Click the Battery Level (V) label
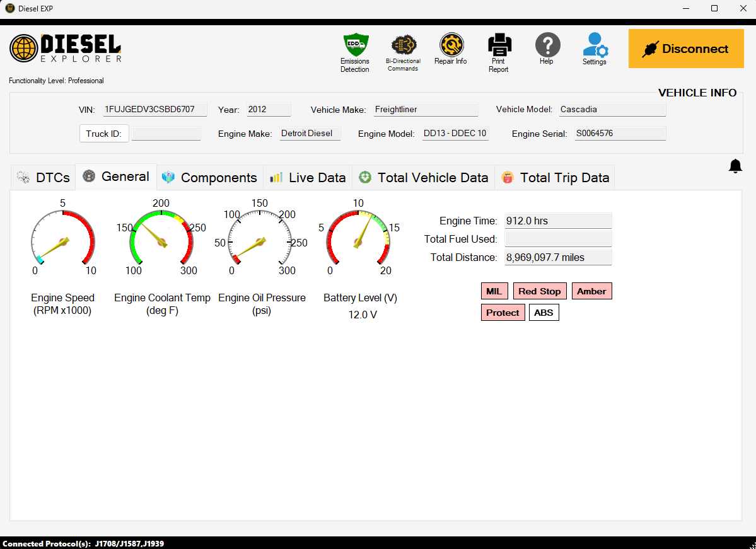This screenshot has height=549, width=756. click(x=360, y=298)
